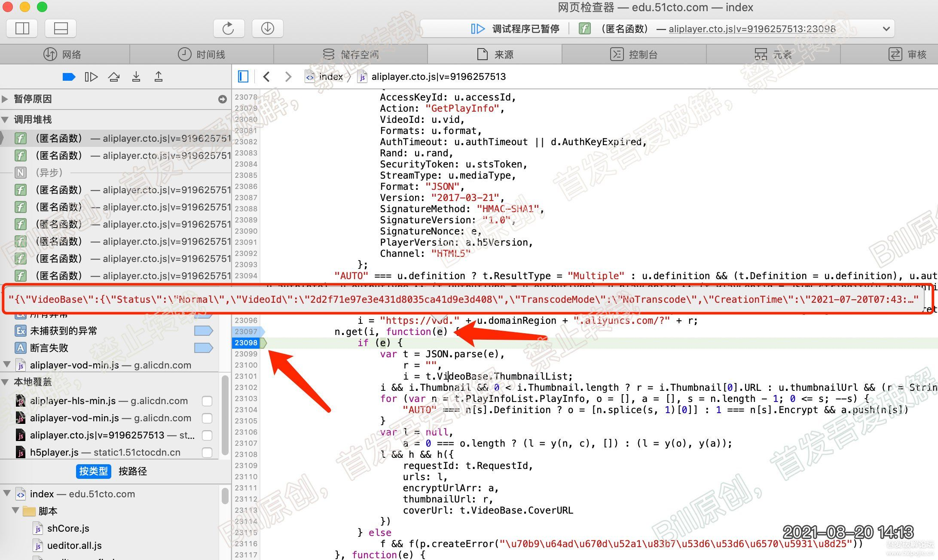The width and height of the screenshot is (938, 560).
Task: Select the 按路径 grouping button
Action: click(x=133, y=471)
